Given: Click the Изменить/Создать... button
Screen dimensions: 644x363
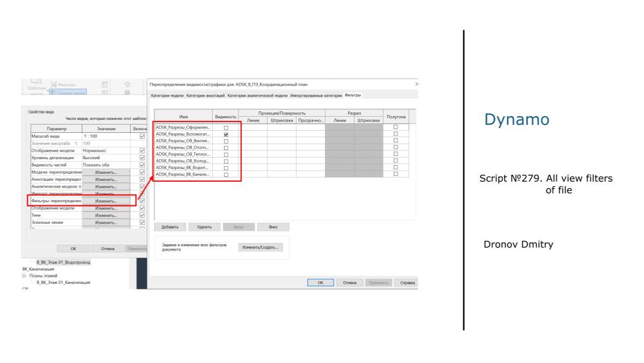Looking at the screenshot, I should 261,247.
